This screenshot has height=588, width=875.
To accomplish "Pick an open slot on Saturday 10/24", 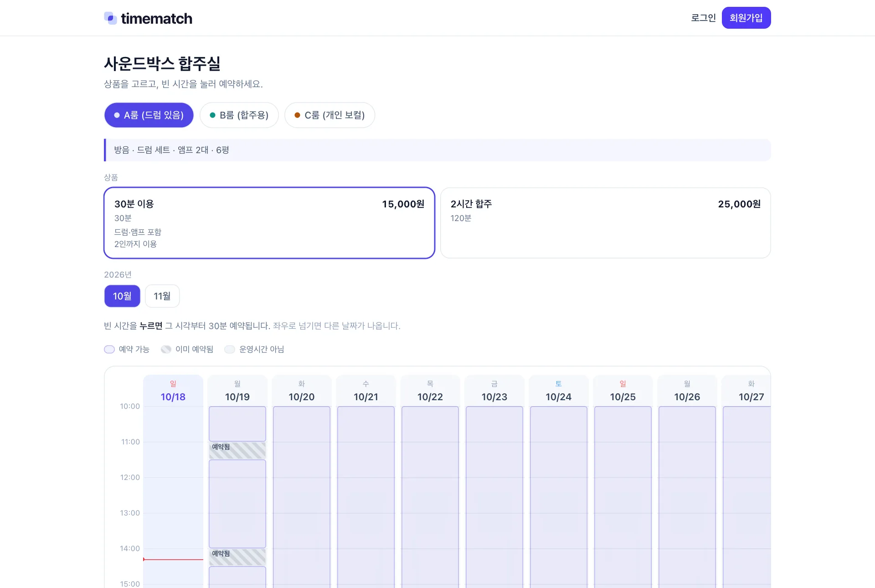I will [x=559, y=497].
